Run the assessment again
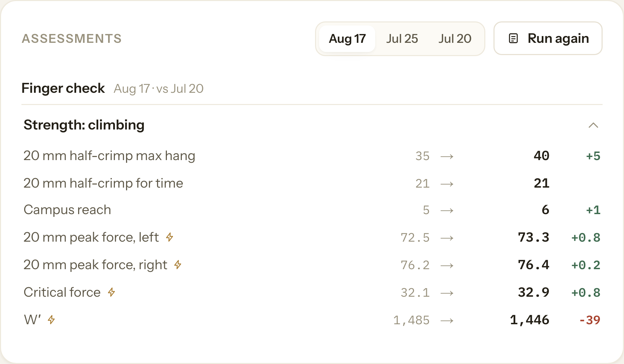 [x=548, y=38]
